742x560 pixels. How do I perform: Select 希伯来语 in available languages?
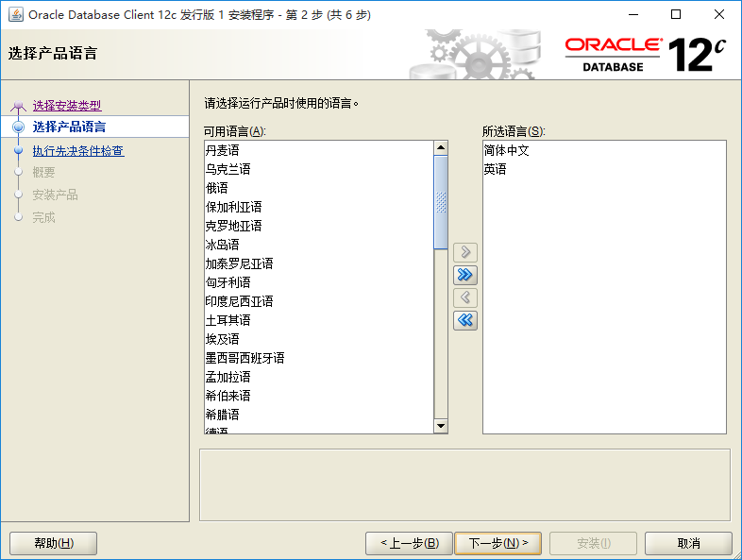click(x=319, y=396)
